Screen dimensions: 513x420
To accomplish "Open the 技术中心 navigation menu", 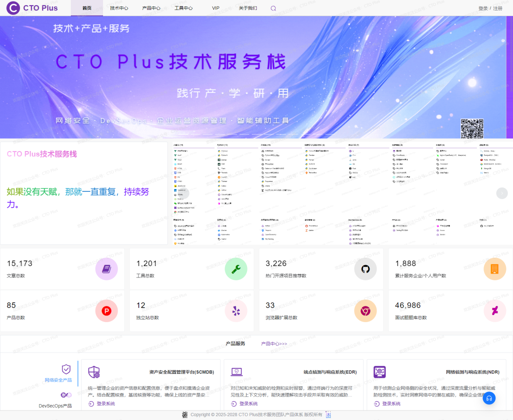I will coord(119,8).
